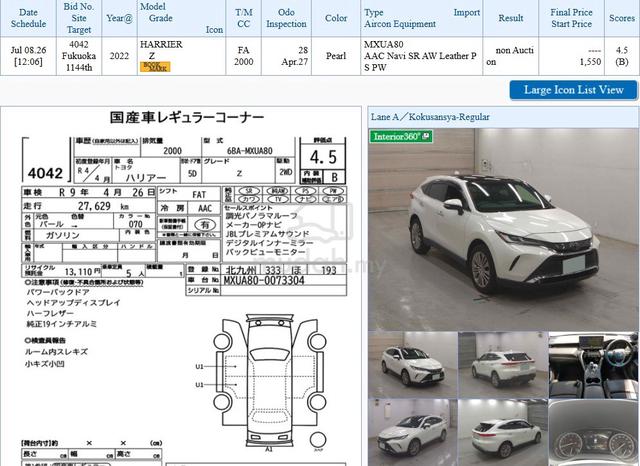Click the 'MXUA80' type text
This screenshot has width=640, height=466.
[x=384, y=44]
